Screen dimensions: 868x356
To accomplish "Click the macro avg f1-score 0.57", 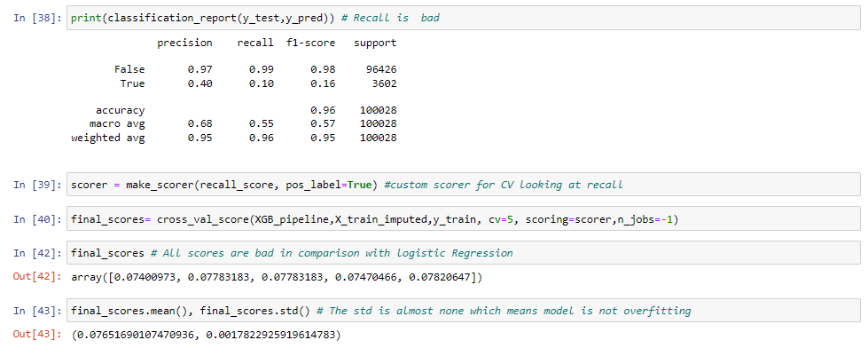I will 323,124.
